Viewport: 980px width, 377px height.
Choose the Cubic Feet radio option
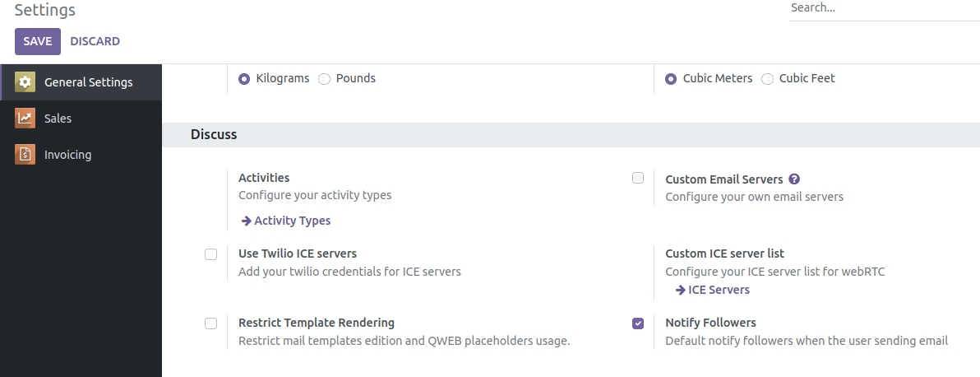768,79
